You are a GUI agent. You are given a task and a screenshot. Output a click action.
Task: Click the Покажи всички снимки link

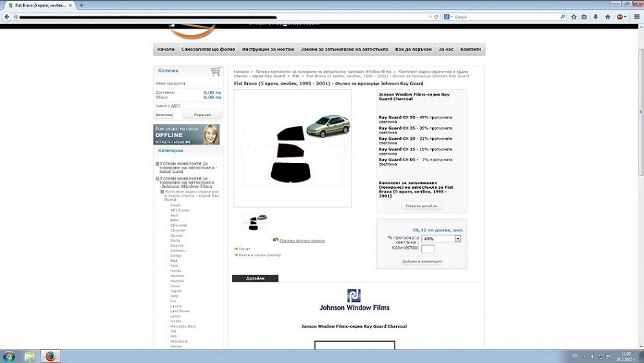click(302, 240)
